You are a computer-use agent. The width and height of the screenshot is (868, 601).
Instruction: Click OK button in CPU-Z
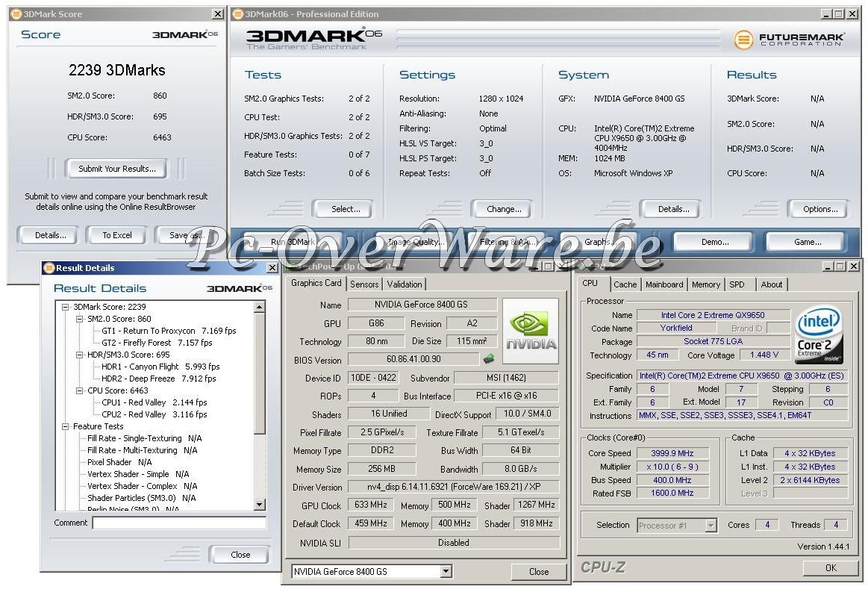831,567
